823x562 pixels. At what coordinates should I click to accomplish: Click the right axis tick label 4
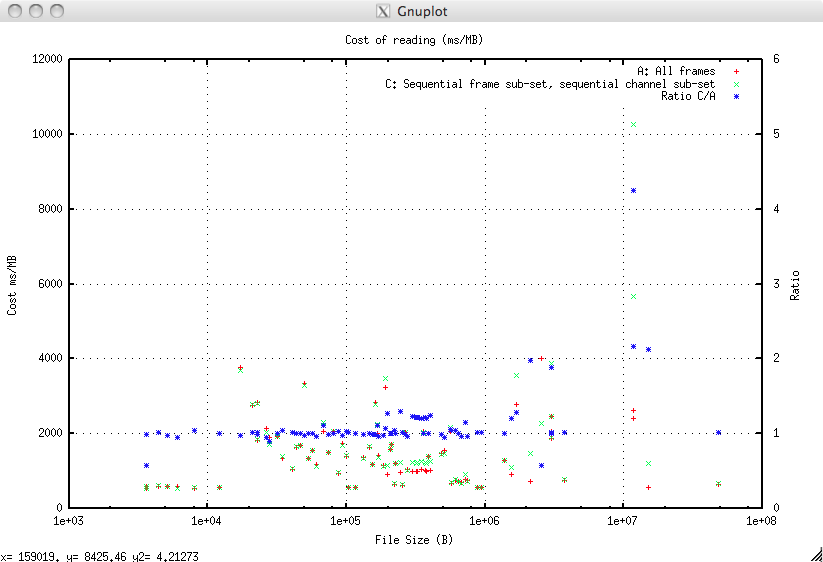coord(776,209)
